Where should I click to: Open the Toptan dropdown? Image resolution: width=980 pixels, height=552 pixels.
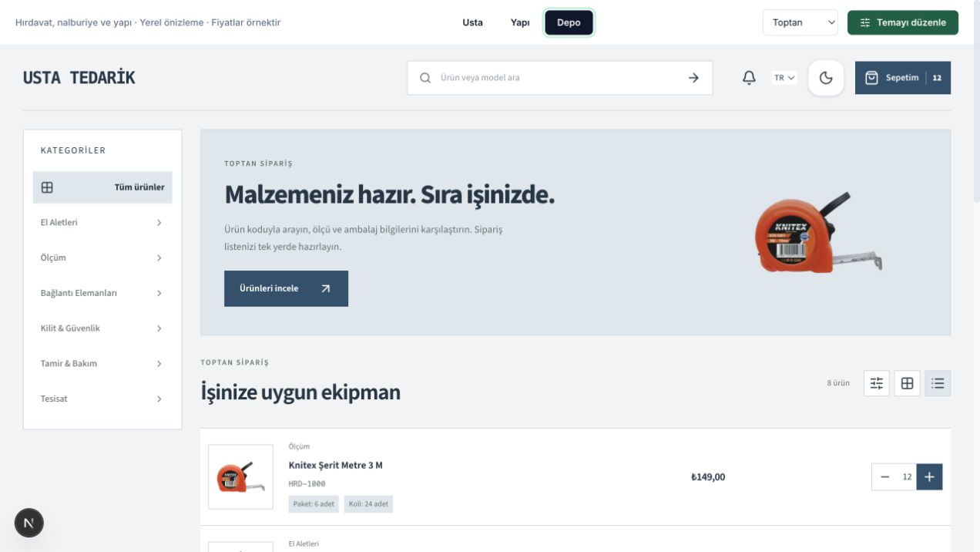800,22
